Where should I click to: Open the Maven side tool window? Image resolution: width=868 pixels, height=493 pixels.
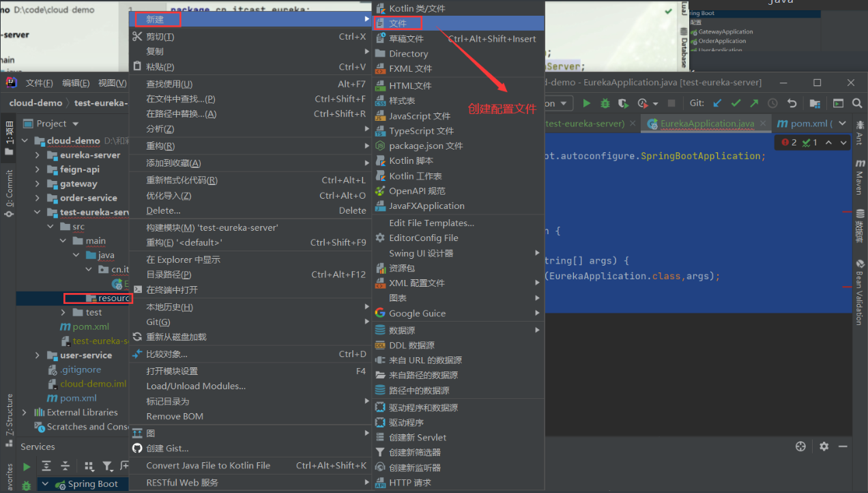[860, 178]
